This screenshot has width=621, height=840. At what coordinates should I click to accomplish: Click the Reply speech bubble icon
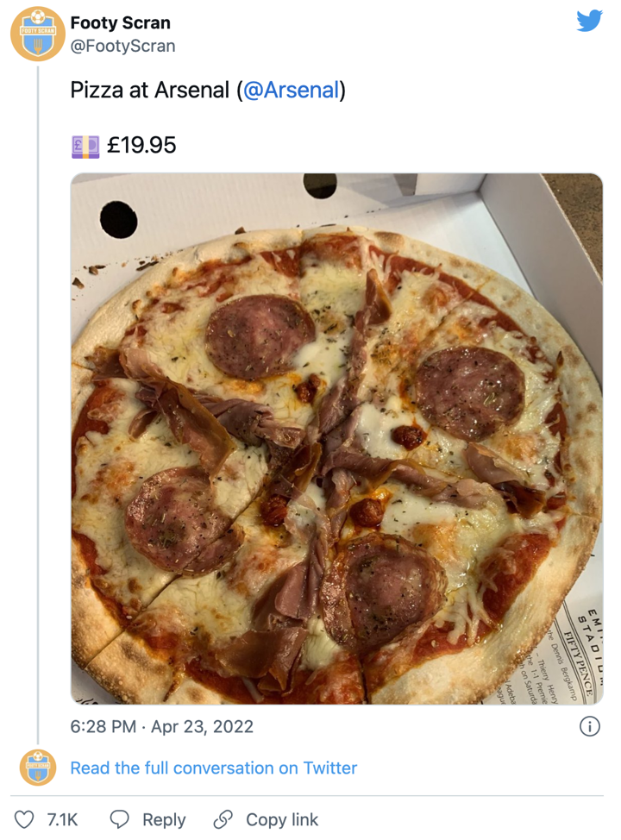pos(121,819)
